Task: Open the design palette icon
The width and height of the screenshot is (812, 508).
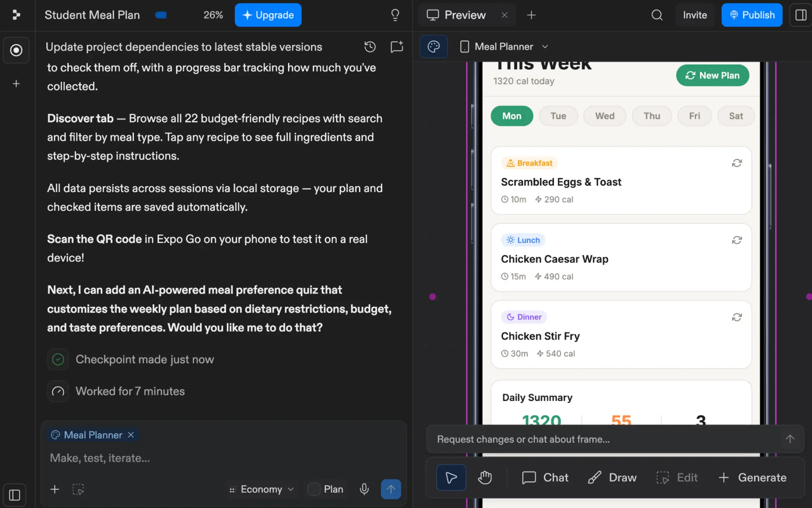Action: 433,47
